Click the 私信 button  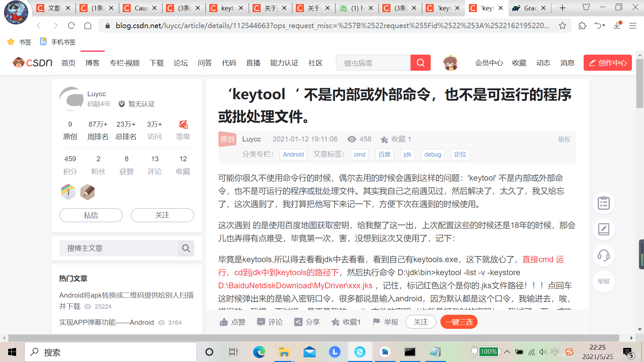click(91, 215)
